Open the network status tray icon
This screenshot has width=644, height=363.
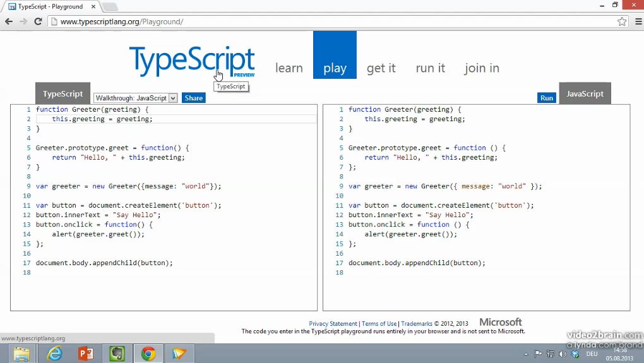coord(551,354)
